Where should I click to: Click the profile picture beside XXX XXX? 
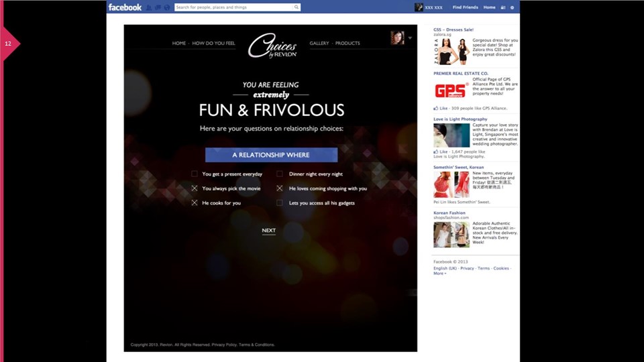[x=419, y=7]
